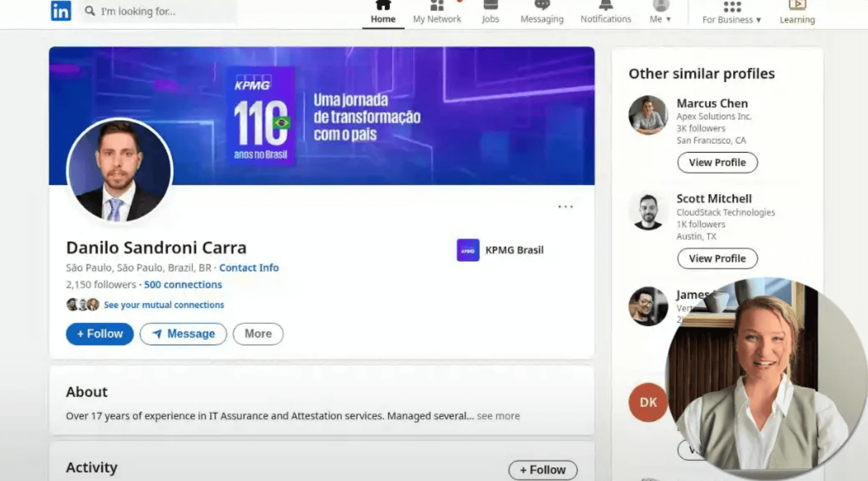Click "CloudStack Technologies" text
This screenshot has height=481, width=868.
click(x=726, y=212)
